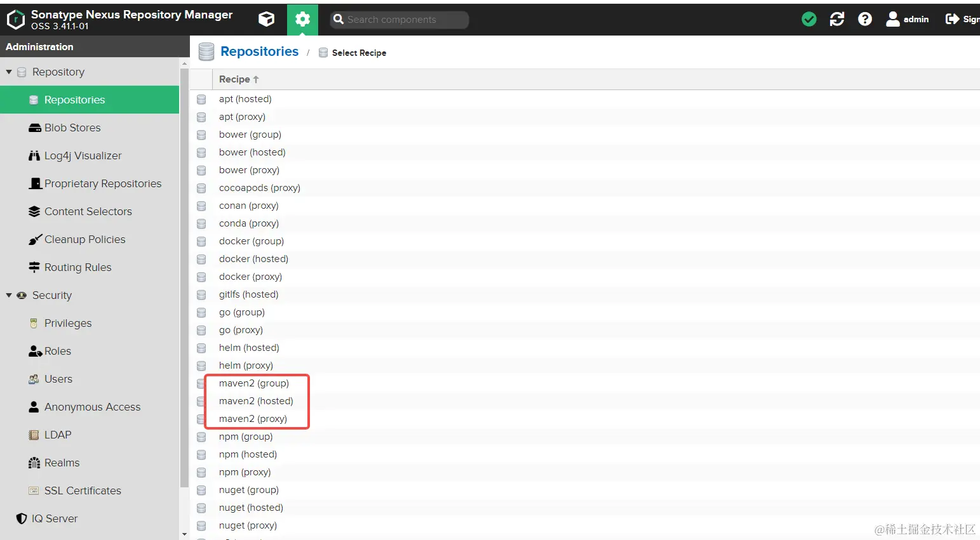980x540 pixels.
Task: Collapse the Security tree section
Action: tap(9, 295)
